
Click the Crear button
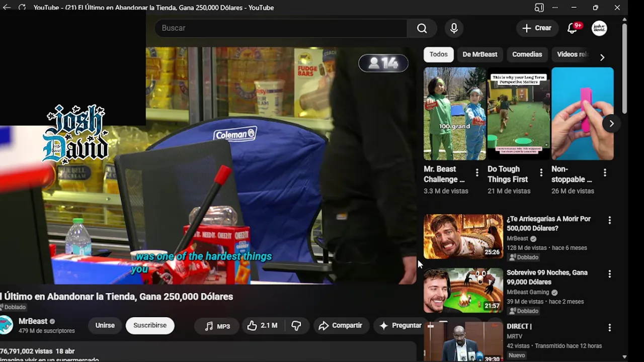click(x=537, y=28)
